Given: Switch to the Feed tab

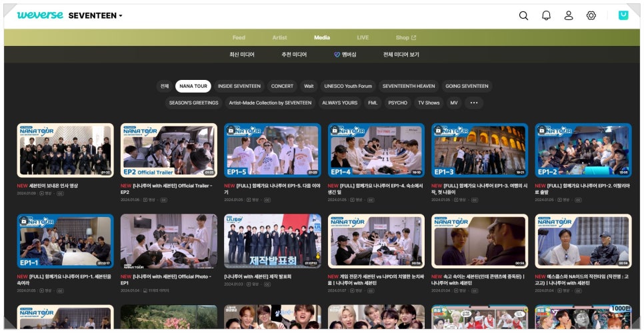Looking at the screenshot, I should click(239, 38).
